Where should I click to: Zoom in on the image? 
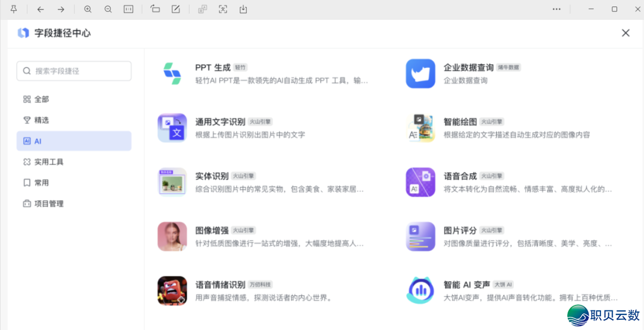pos(88,9)
